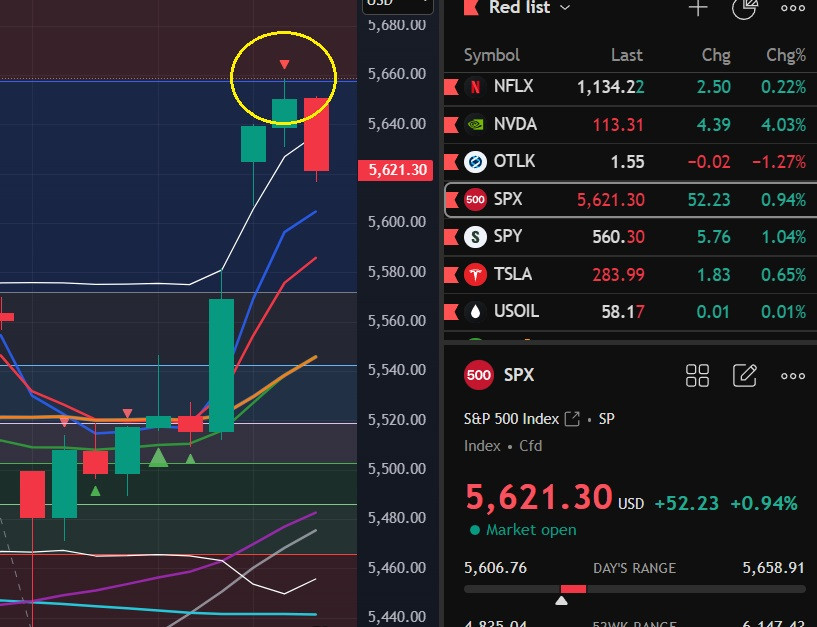This screenshot has width=817, height=627.
Task: Click SPX last price 5,621.30 in watchlist
Action: (611, 200)
